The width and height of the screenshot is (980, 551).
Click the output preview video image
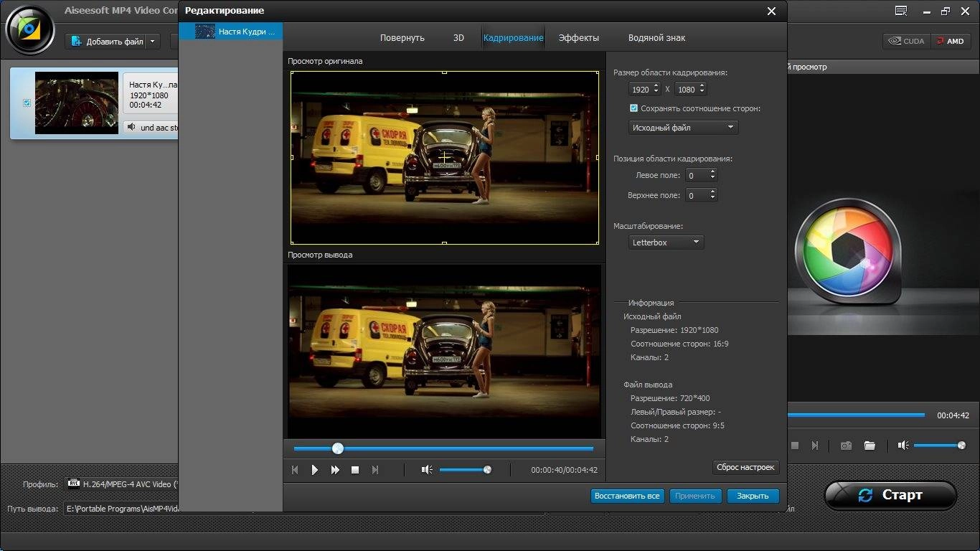pos(445,352)
